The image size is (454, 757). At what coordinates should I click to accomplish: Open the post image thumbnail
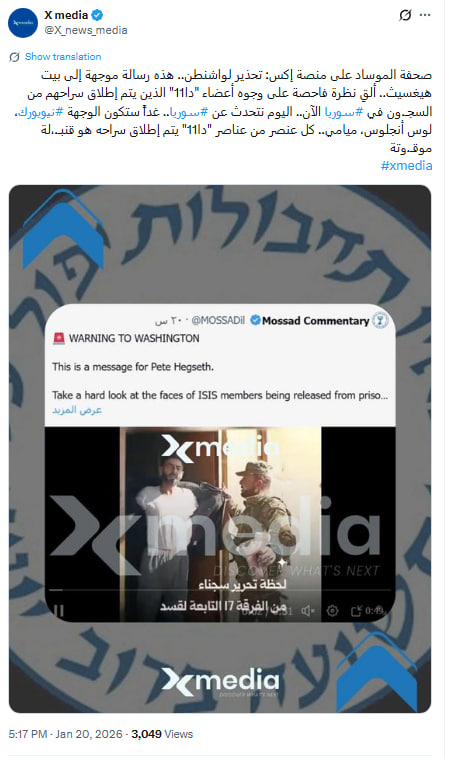tap(220, 449)
